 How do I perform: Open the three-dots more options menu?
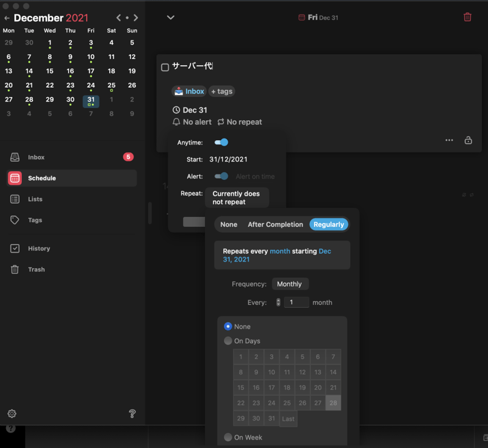click(x=449, y=140)
